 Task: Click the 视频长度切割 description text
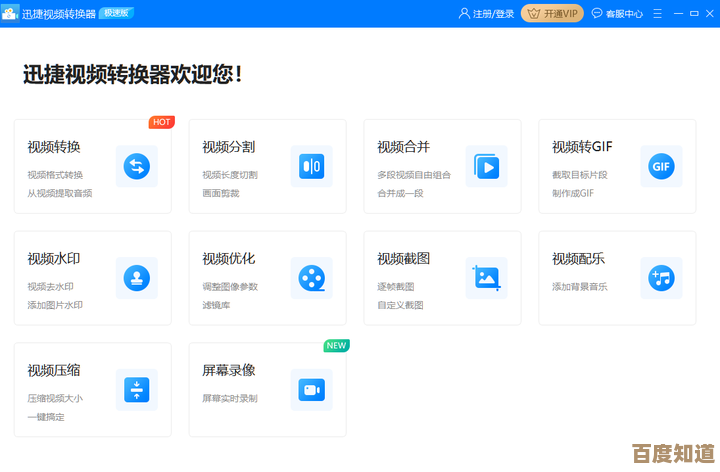[230, 175]
